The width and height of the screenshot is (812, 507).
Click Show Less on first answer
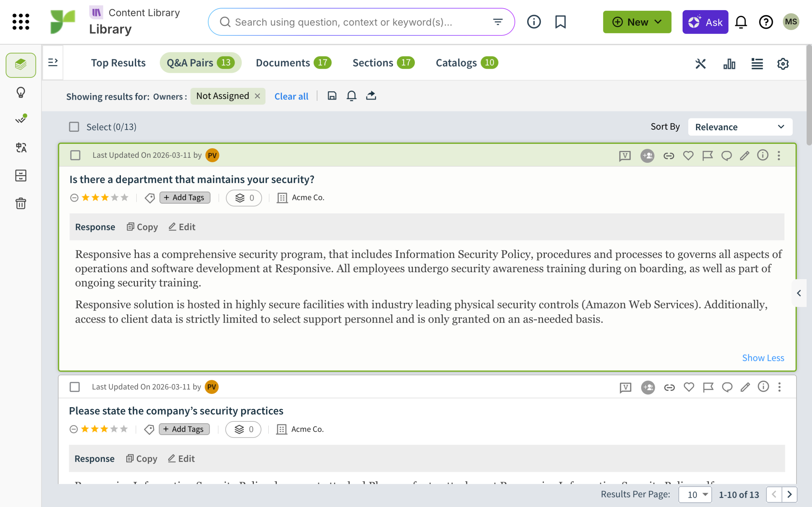click(x=763, y=358)
